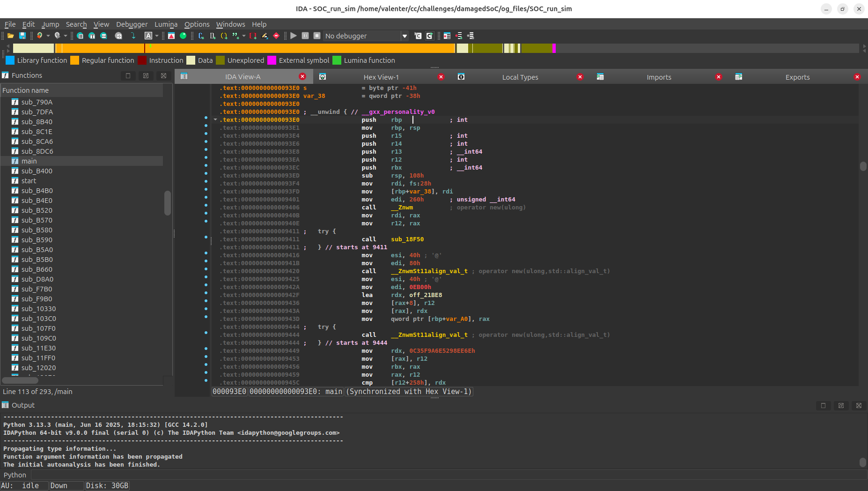Screen dimensions: 868x491
Task: Open the Debugger menu
Action: pos(132,24)
